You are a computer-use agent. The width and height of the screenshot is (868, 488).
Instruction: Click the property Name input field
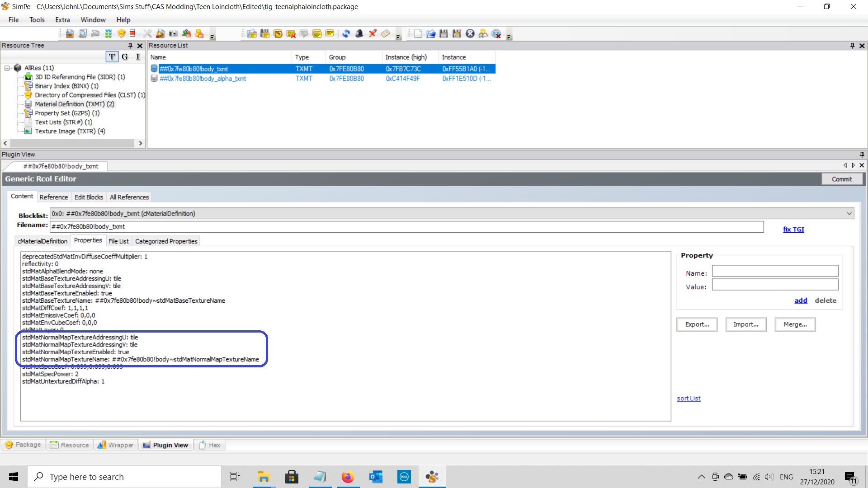click(x=775, y=271)
